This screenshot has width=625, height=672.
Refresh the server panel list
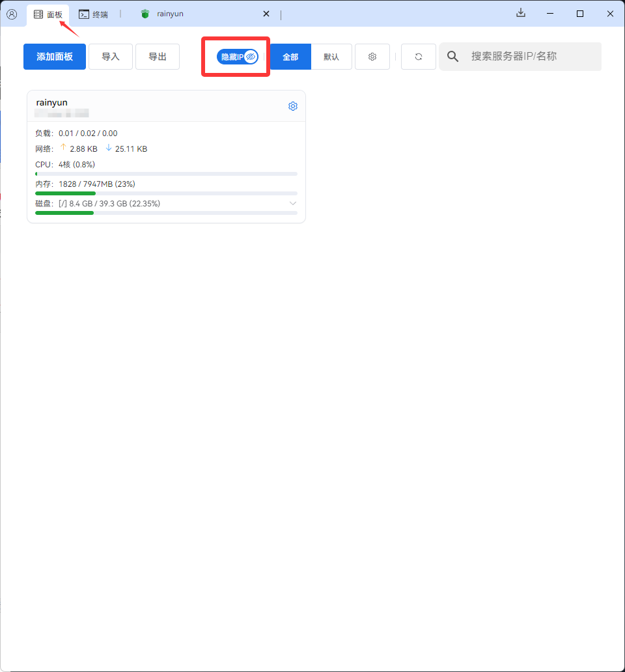click(418, 57)
